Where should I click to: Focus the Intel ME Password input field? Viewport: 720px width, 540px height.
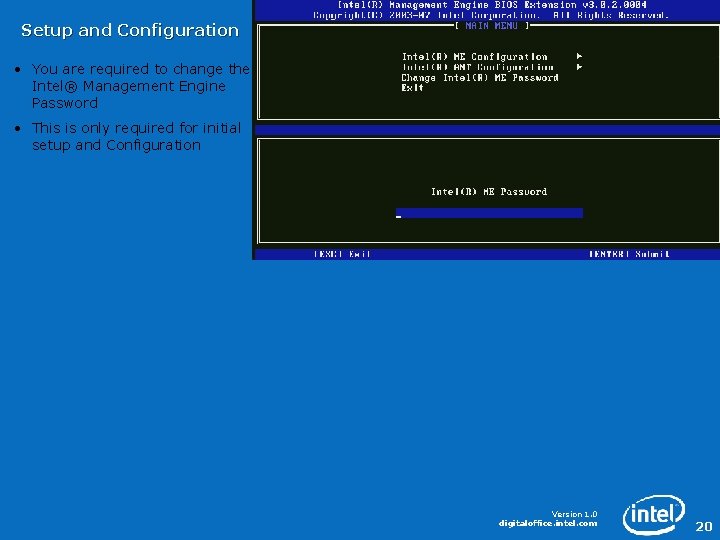[x=489, y=213]
